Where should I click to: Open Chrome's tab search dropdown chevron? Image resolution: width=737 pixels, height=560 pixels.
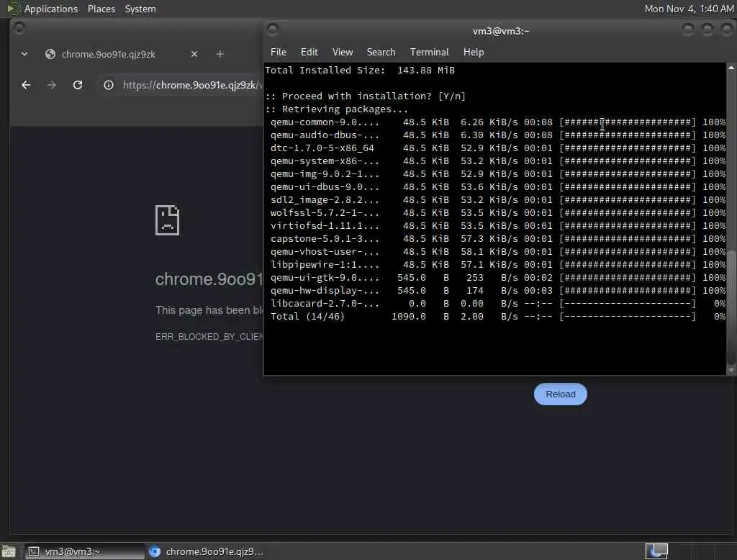[x=24, y=54]
